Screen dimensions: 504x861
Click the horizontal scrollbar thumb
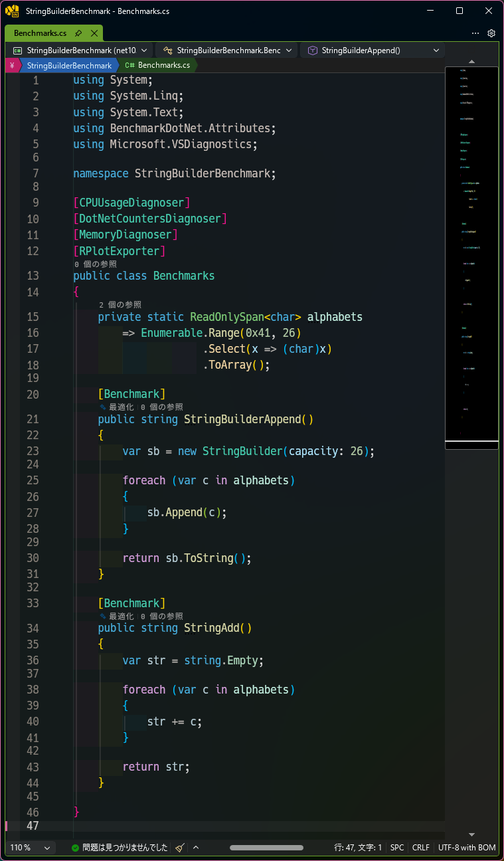coord(266,848)
